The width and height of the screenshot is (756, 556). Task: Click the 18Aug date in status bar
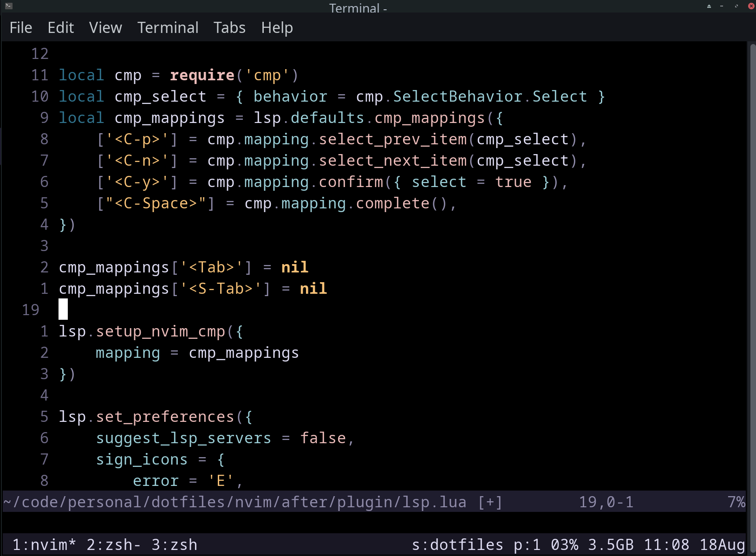click(722, 544)
